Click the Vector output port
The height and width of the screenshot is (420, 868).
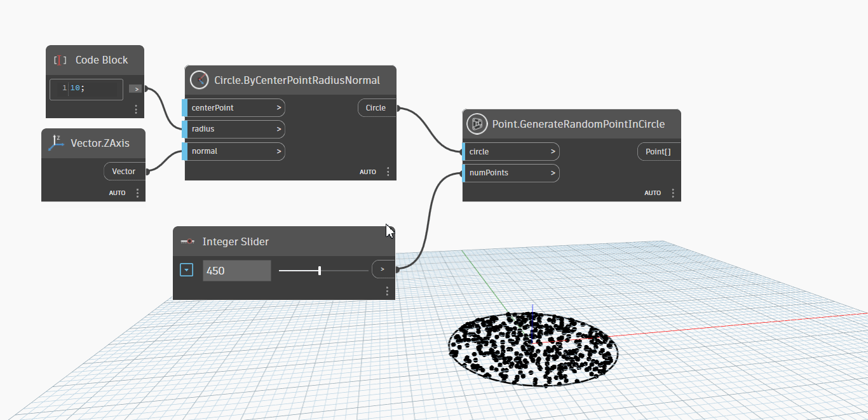coord(125,172)
